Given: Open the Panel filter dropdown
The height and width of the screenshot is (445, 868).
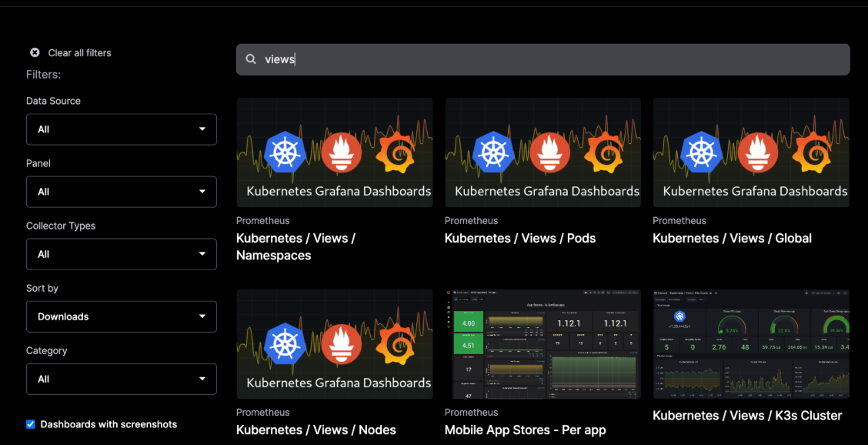Looking at the screenshot, I should (x=122, y=192).
